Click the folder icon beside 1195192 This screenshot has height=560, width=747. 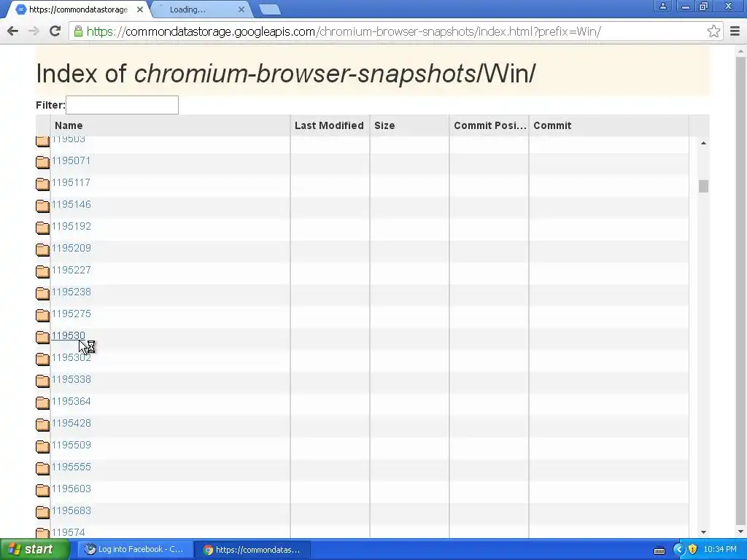tap(42, 228)
